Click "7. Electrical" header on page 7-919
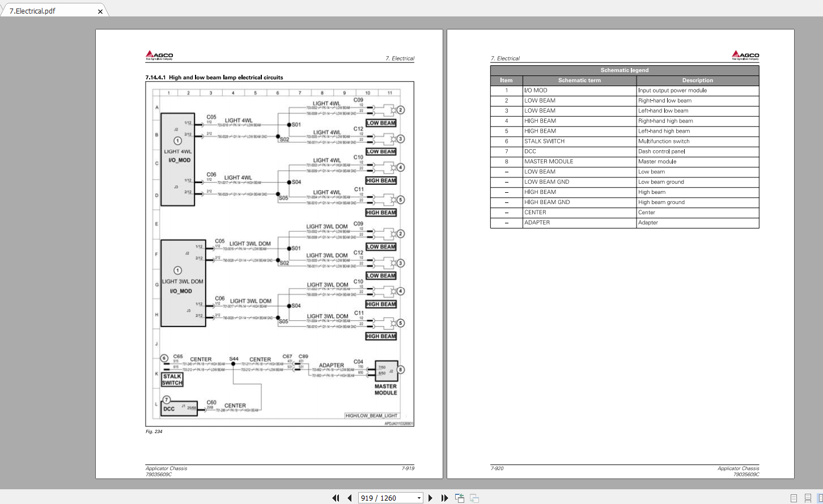Image resolution: width=823 pixels, height=504 pixels. (x=400, y=58)
